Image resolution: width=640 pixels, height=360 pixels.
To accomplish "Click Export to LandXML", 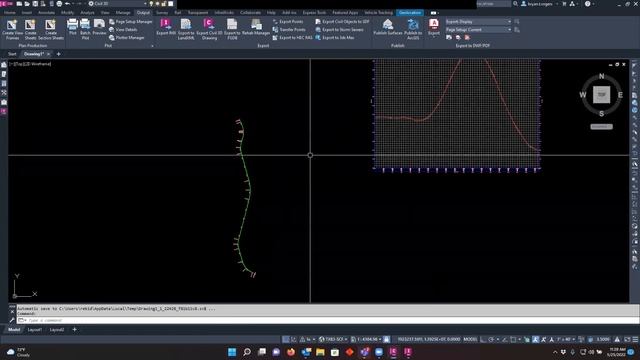I will (x=186, y=29).
